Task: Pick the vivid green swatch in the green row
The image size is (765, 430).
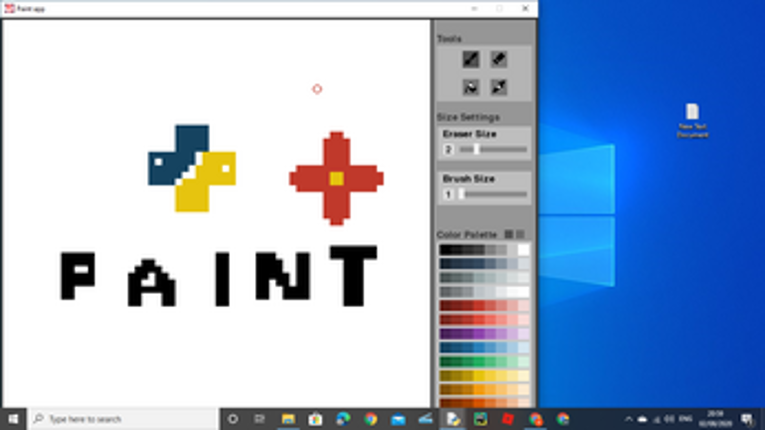Action: click(479, 362)
